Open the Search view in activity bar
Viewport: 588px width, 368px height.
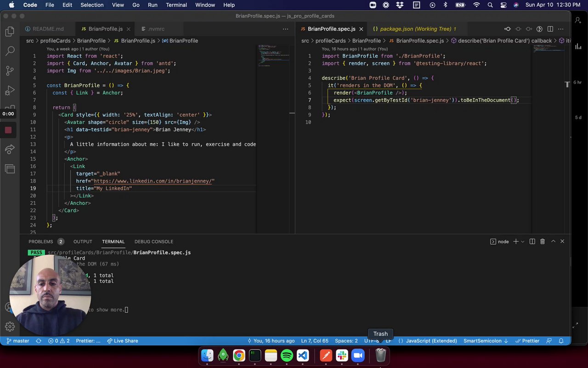click(x=10, y=51)
